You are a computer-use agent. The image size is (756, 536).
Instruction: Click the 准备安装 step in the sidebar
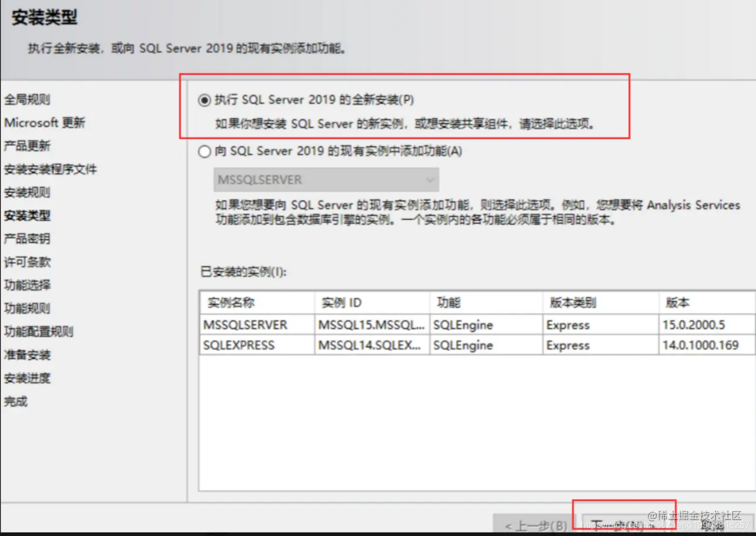(x=27, y=355)
